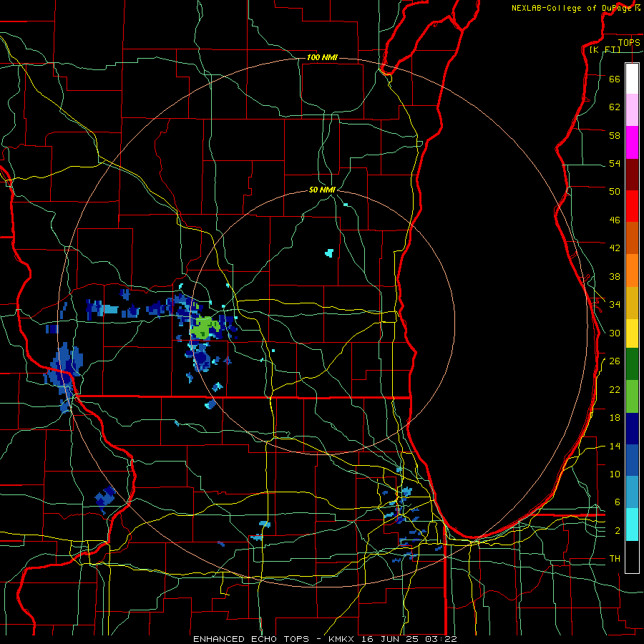This screenshot has height=644, width=644.
Task: Click the bright red legend swatch
Action: [x=632, y=206]
